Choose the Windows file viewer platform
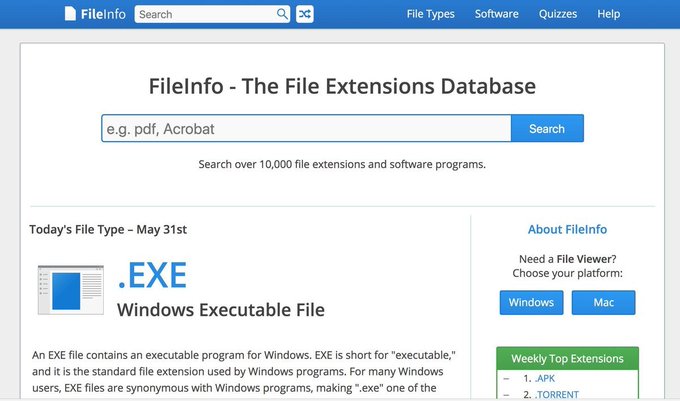The image size is (680, 401). 531,302
